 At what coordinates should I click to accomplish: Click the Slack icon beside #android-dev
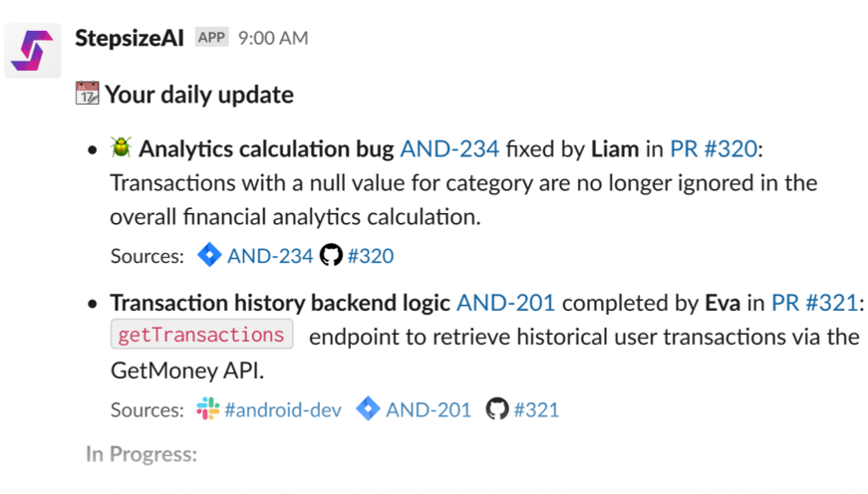click(207, 409)
